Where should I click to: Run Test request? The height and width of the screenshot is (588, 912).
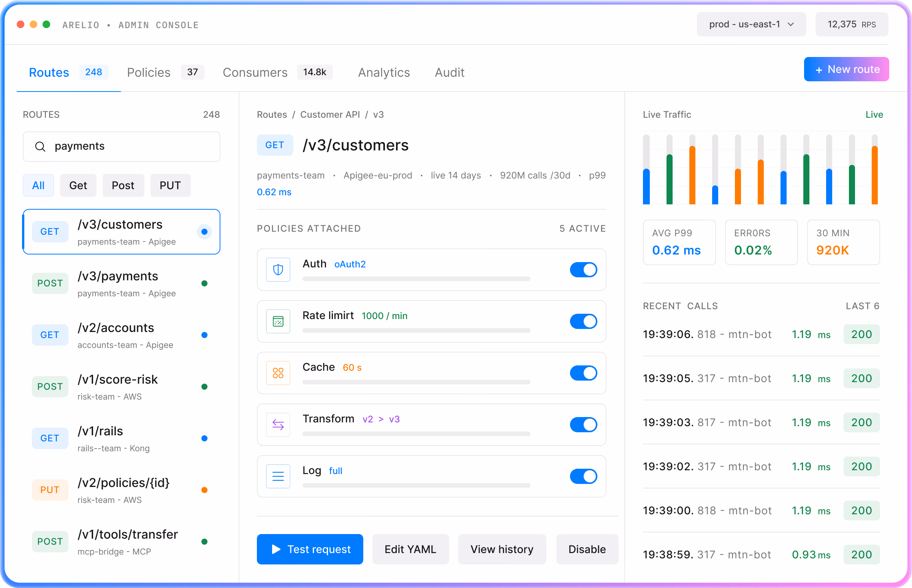click(310, 549)
